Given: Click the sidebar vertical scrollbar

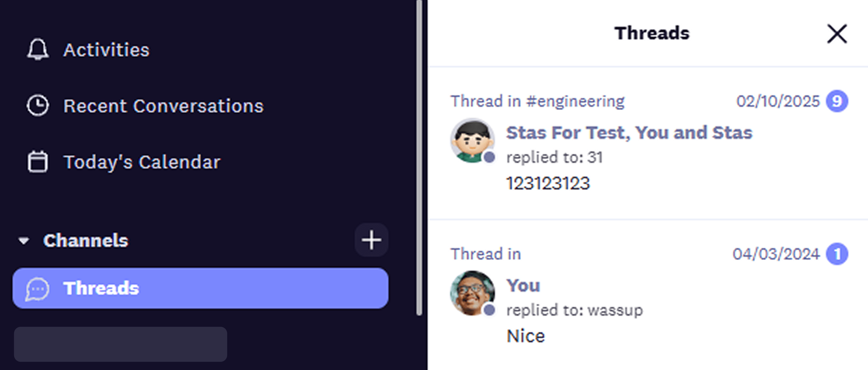Looking at the screenshot, I should pos(419,158).
